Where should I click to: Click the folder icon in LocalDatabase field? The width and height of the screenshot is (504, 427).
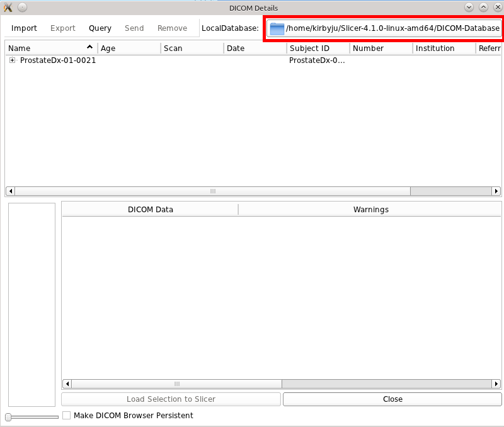[277, 28]
